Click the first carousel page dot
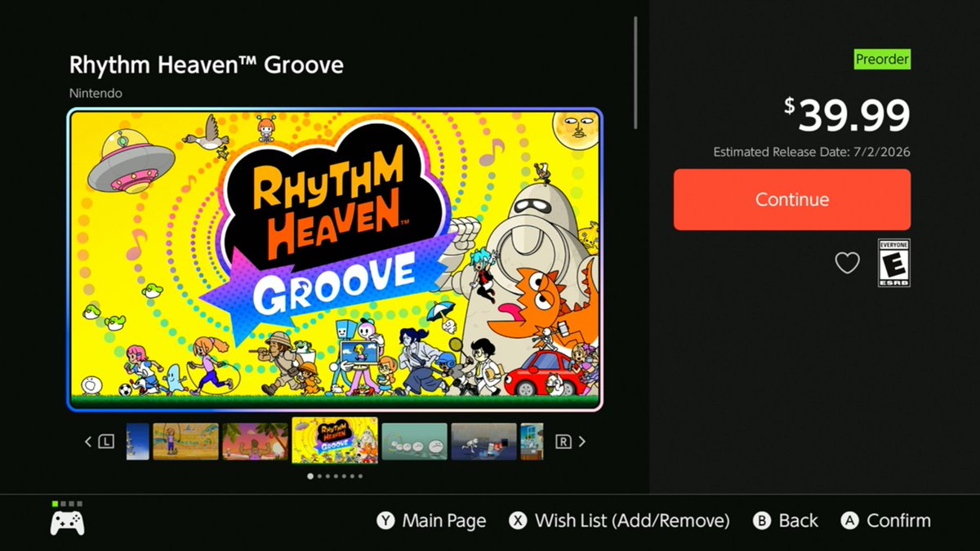 310,476
